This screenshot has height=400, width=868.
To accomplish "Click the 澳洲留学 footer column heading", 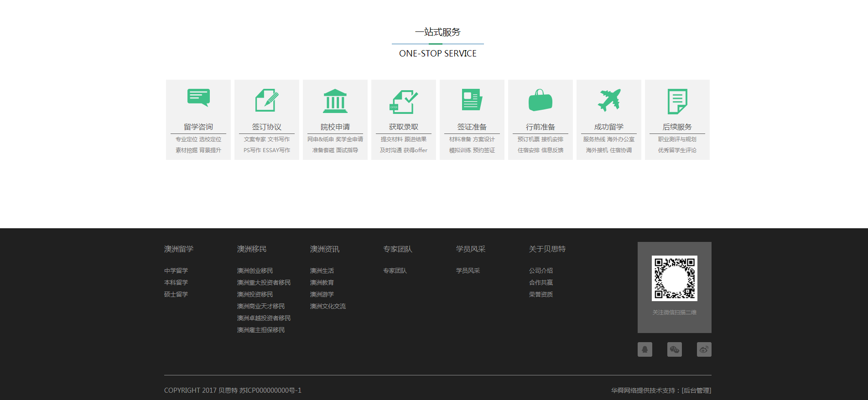I will click(179, 249).
